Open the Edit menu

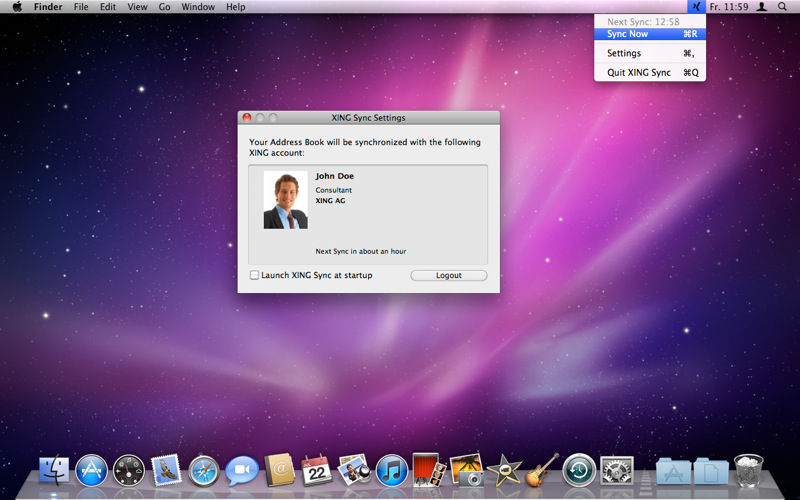click(108, 7)
